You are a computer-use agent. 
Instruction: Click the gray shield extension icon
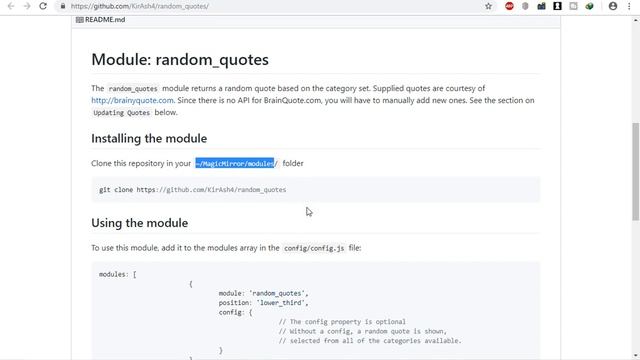click(x=525, y=6)
